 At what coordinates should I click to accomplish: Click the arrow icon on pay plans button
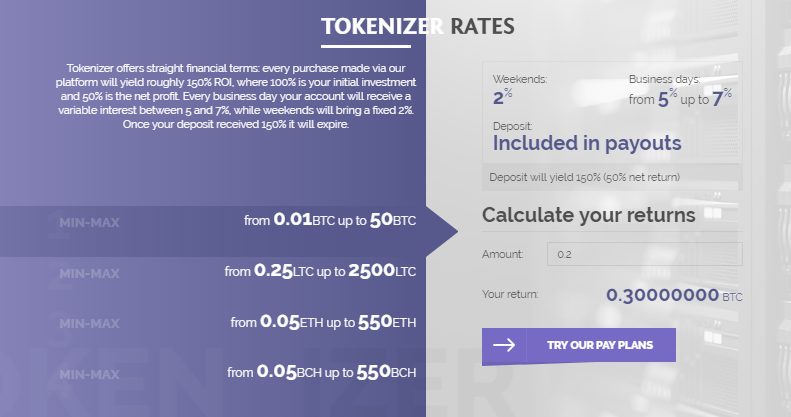coord(504,345)
